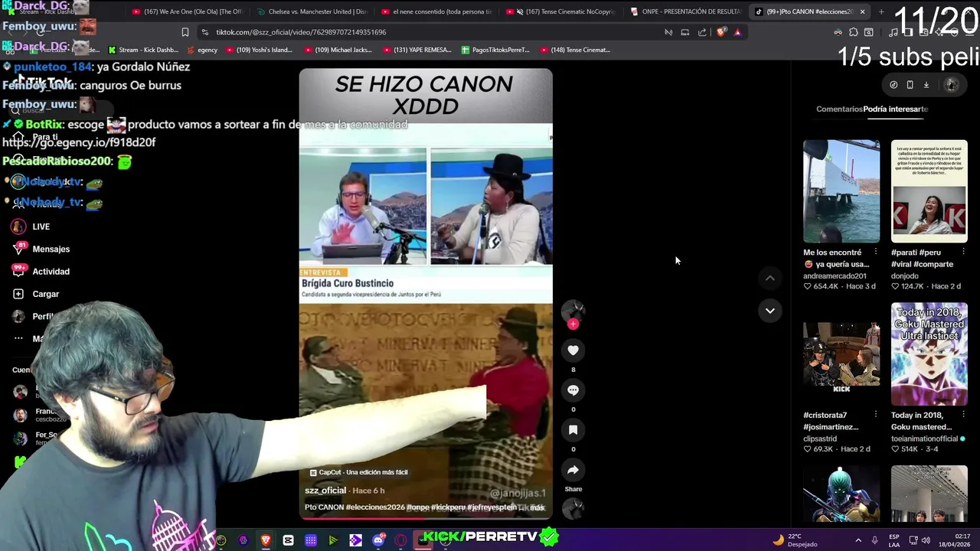The image size is (980, 551).
Task: Save video with the bookmark icon
Action: pyautogui.click(x=573, y=430)
